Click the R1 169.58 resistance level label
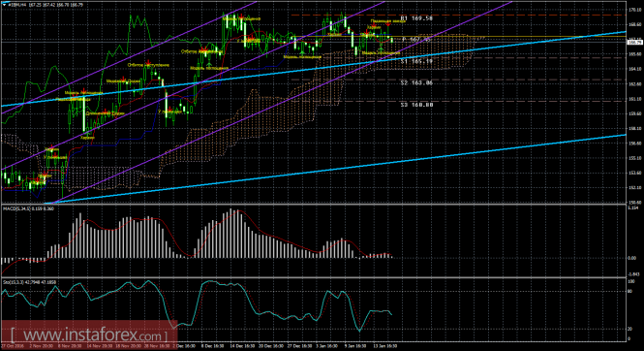 [x=416, y=18]
